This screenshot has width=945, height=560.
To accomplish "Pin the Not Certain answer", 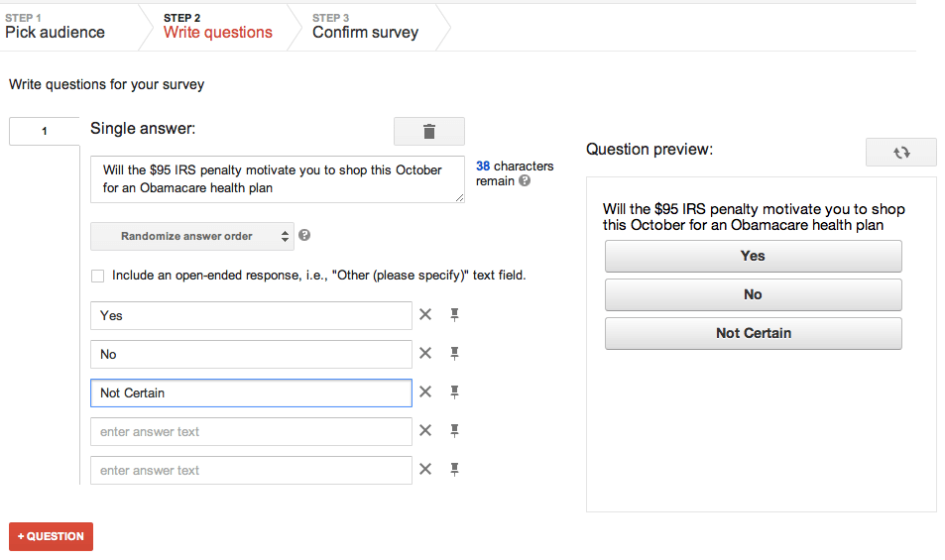I will (454, 392).
